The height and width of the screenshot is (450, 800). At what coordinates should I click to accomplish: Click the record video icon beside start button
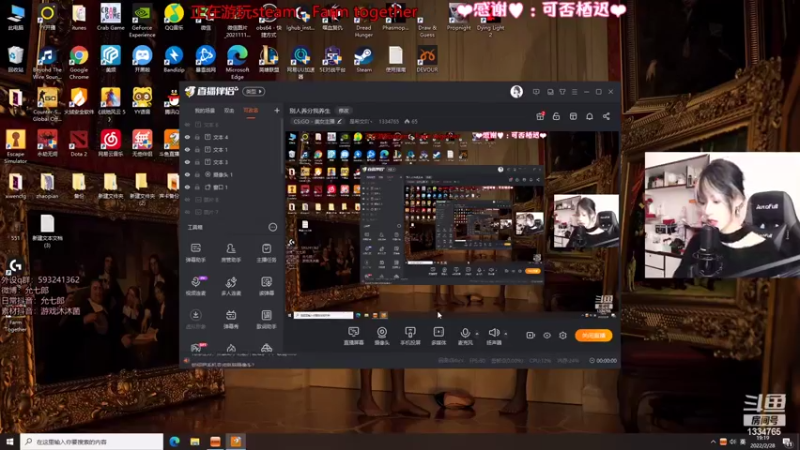[x=531, y=335]
